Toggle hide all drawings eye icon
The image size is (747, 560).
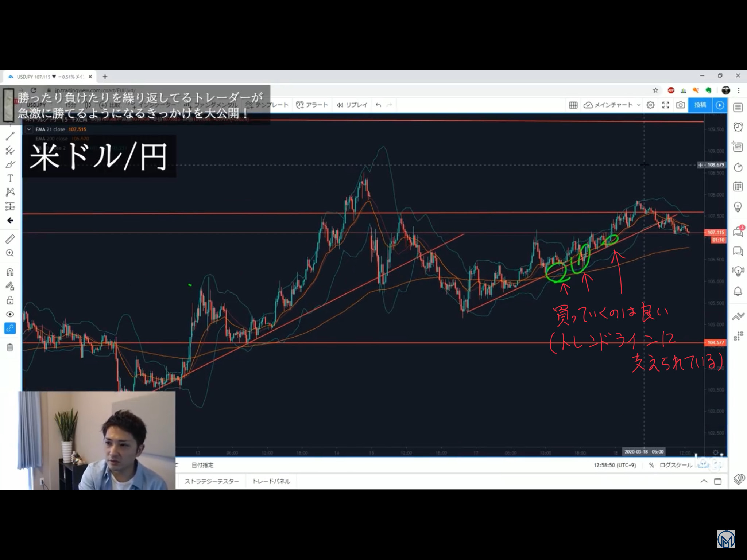pyautogui.click(x=10, y=314)
